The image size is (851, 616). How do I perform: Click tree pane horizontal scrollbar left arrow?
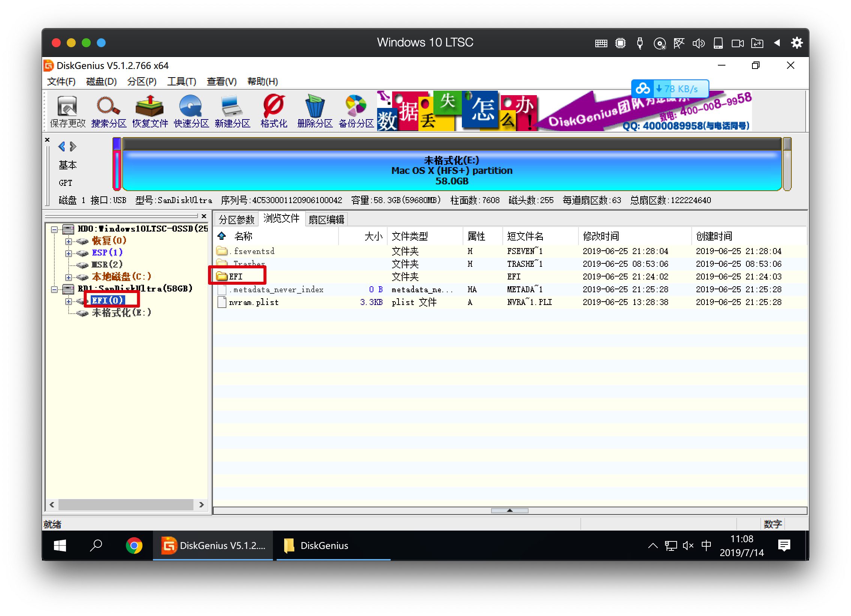click(x=52, y=505)
